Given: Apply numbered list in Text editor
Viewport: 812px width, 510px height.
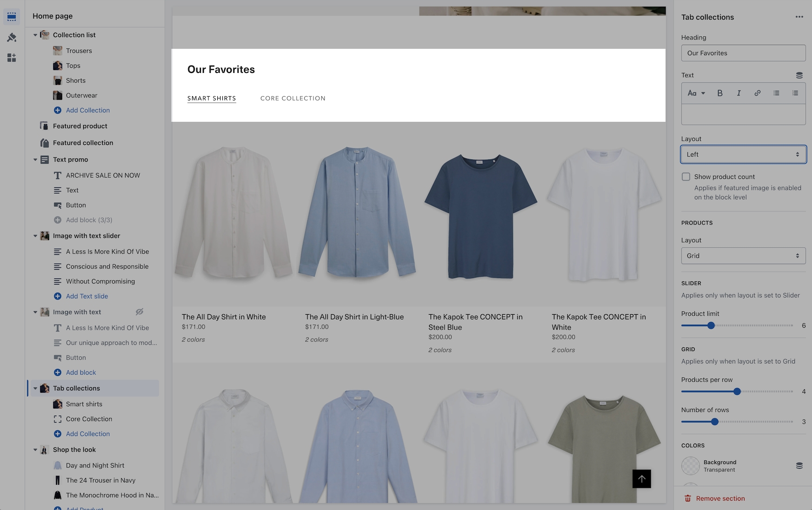Looking at the screenshot, I should [x=795, y=93].
